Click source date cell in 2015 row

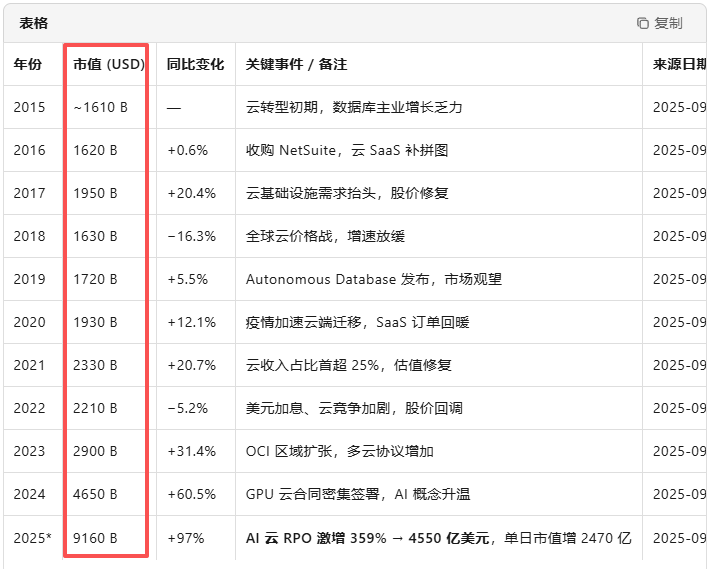(679, 107)
